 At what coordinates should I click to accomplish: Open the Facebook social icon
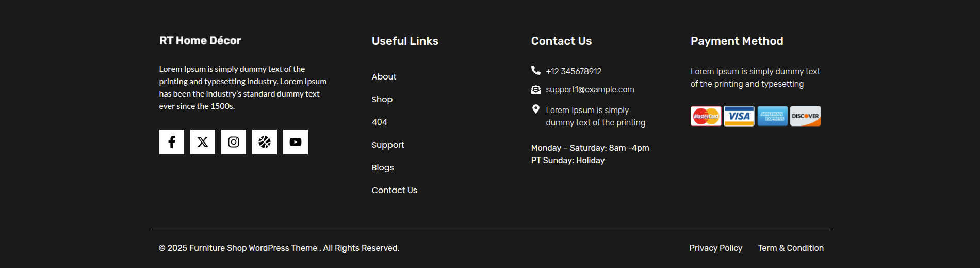[172, 142]
